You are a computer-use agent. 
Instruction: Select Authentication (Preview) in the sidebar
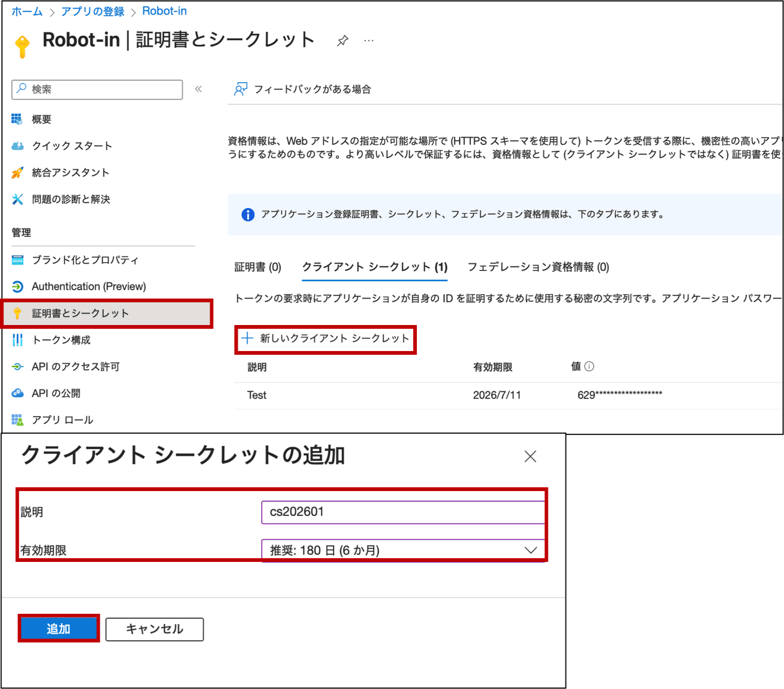(89, 286)
